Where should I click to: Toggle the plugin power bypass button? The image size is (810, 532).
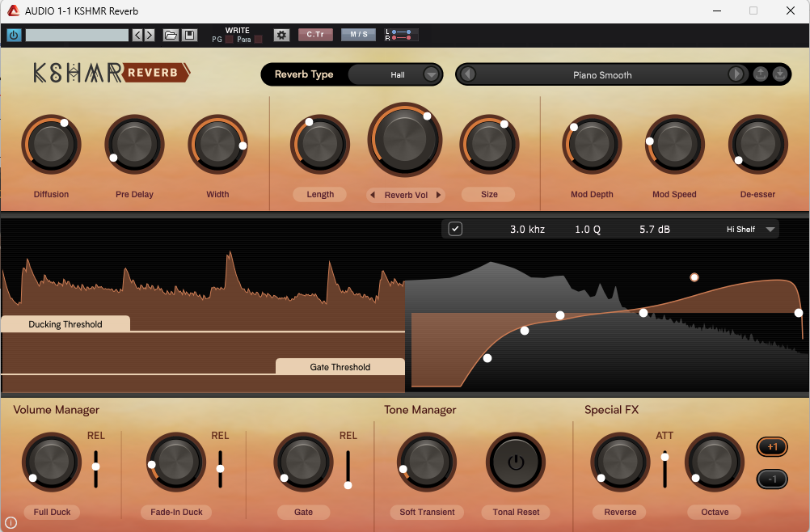pos(14,35)
